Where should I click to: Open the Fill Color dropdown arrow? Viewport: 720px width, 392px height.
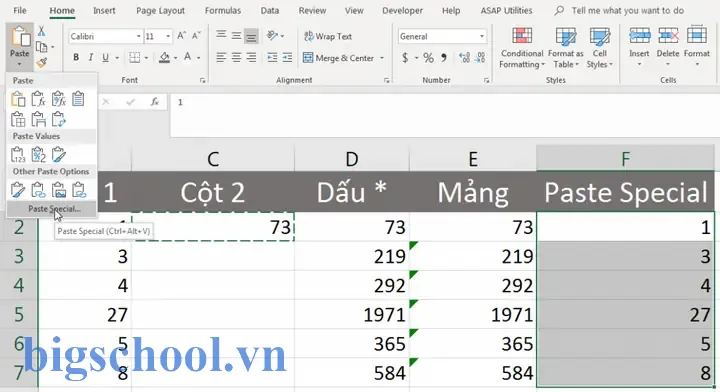[175, 58]
